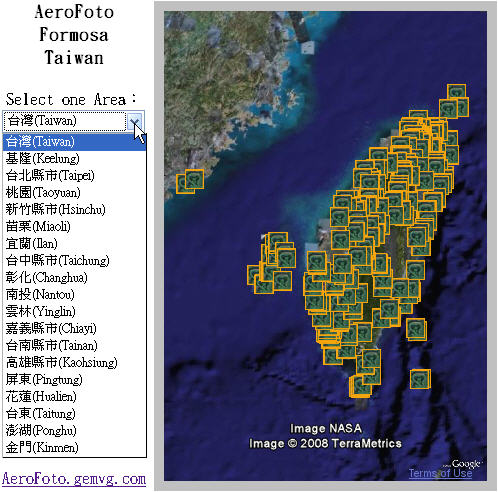Screen dimensions: 498x492
Task: Pick 台南縣市(Tainan) entry
Action: click(74, 346)
